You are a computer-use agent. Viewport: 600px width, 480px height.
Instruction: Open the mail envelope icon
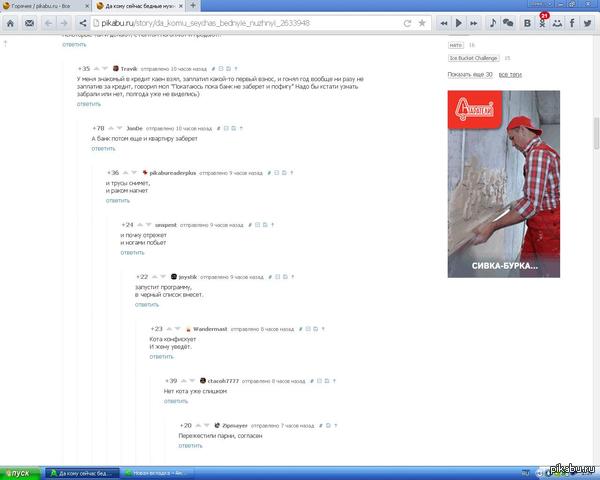pyautogui.click(x=29, y=23)
